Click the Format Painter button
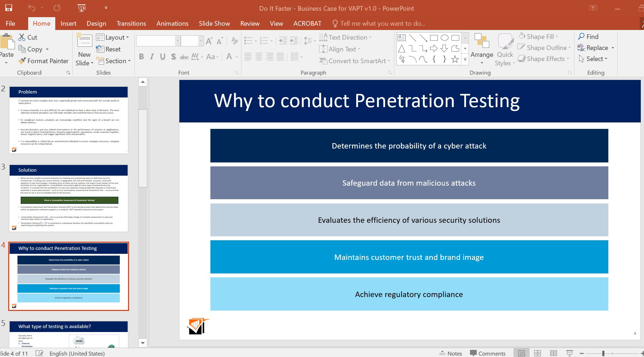Screen dimensions: 644x357 click(x=44, y=61)
